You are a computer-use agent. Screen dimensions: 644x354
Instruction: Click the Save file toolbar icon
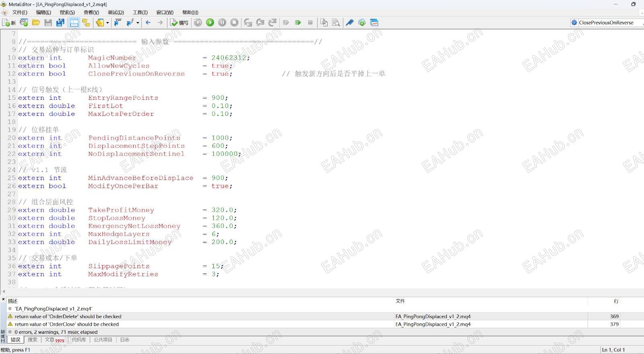coord(48,23)
